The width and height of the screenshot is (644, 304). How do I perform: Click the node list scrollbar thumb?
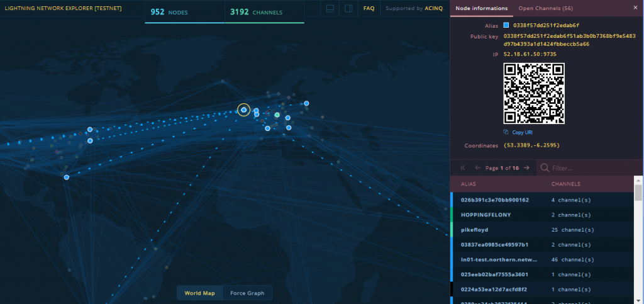point(638,193)
